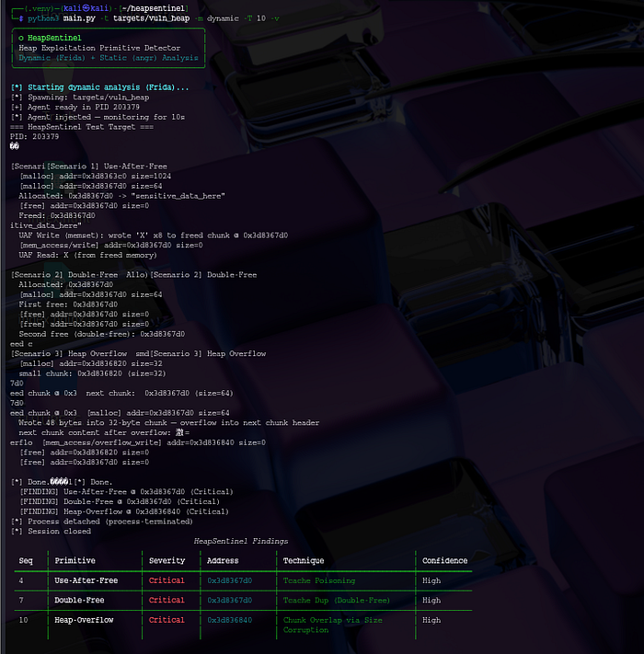Click the 'targets/vuln_heap' argument in the command line
This screenshot has height=654, width=644.
click(151, 18)
